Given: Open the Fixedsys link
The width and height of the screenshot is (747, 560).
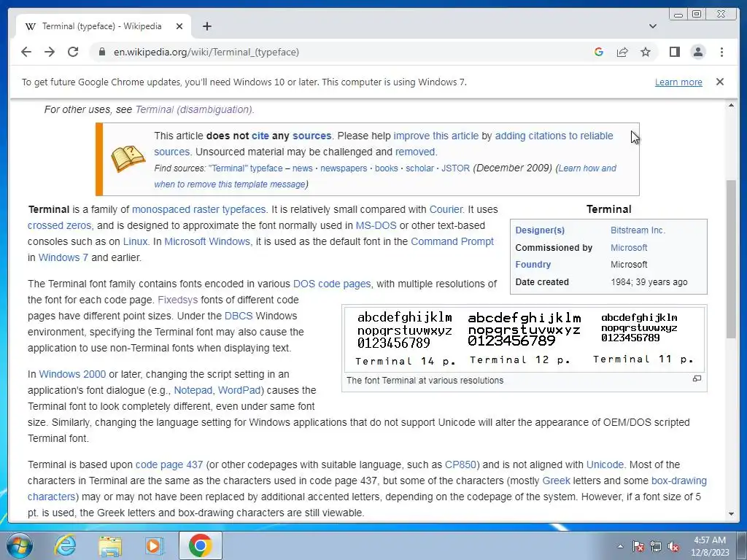Looking at the screenshot, I should pyautogui.click(x=178, y=300).
